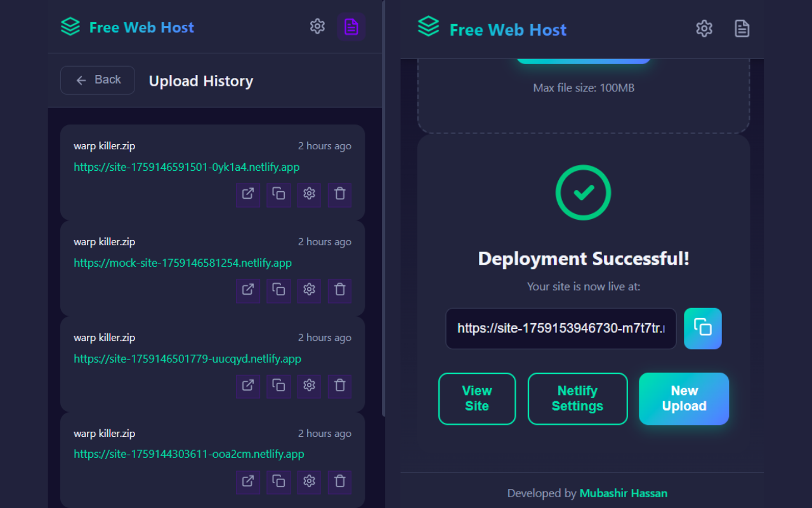This screenshot has height=508, width=812.
Task: Click '2 hours ago' on the uucqyd entry
Action: coord(325,338)
